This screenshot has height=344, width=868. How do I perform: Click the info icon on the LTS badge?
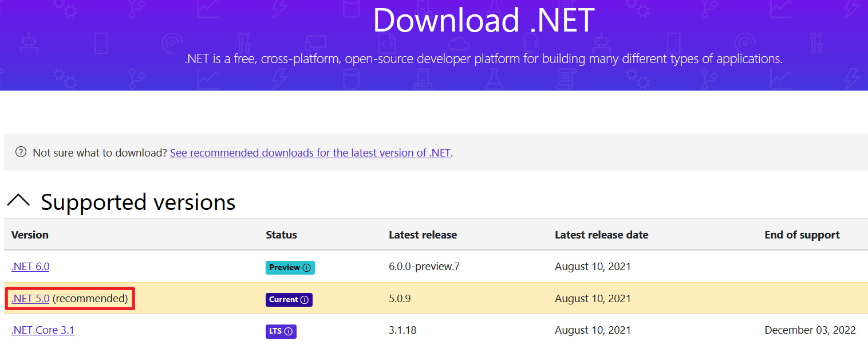[x=289, y=331]
